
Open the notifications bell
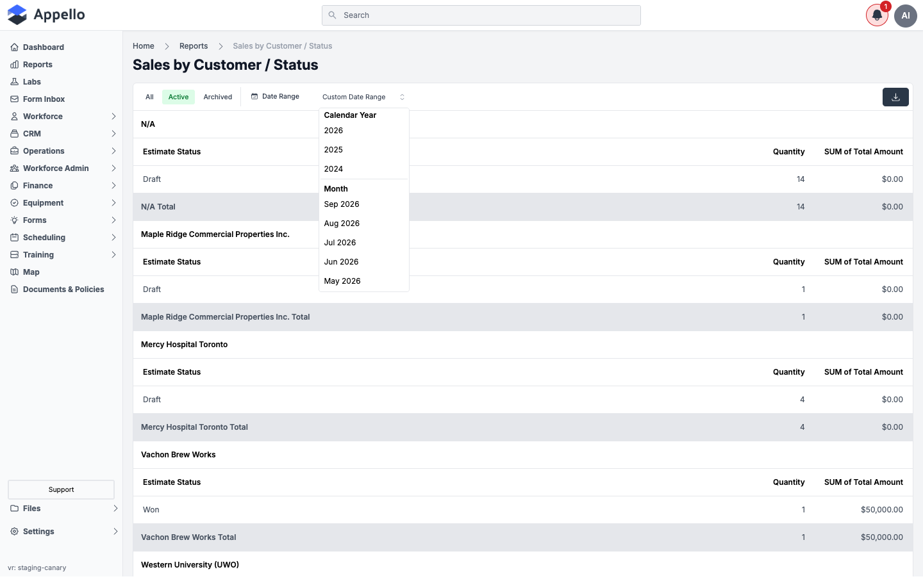pyautogui.click(x=877, y=15)
